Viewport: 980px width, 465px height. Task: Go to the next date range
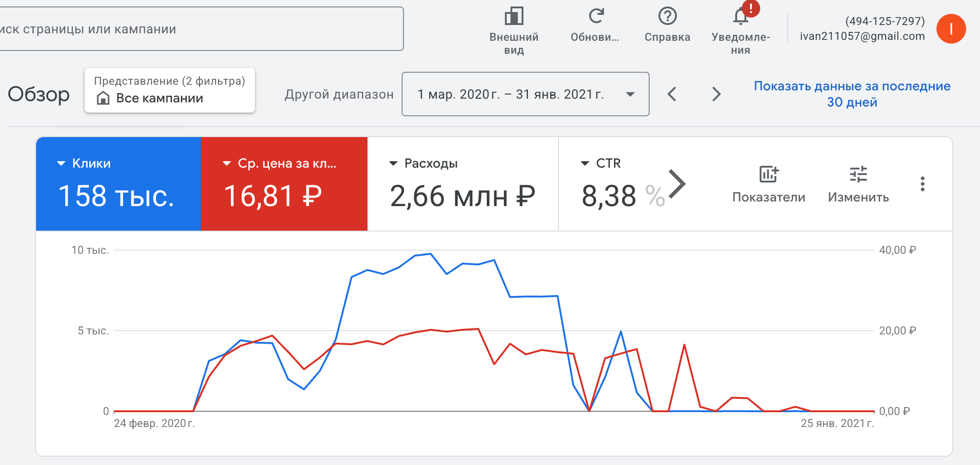pyautogui.click(x=716, y=94)
